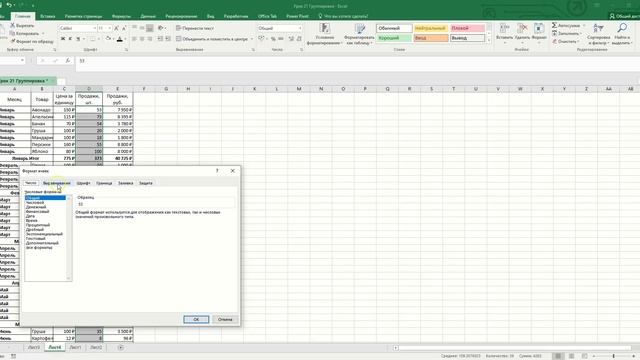Screen dimensions: 640x360
Task: Click increase decimal places icon
Action: [x=291, y=39]
